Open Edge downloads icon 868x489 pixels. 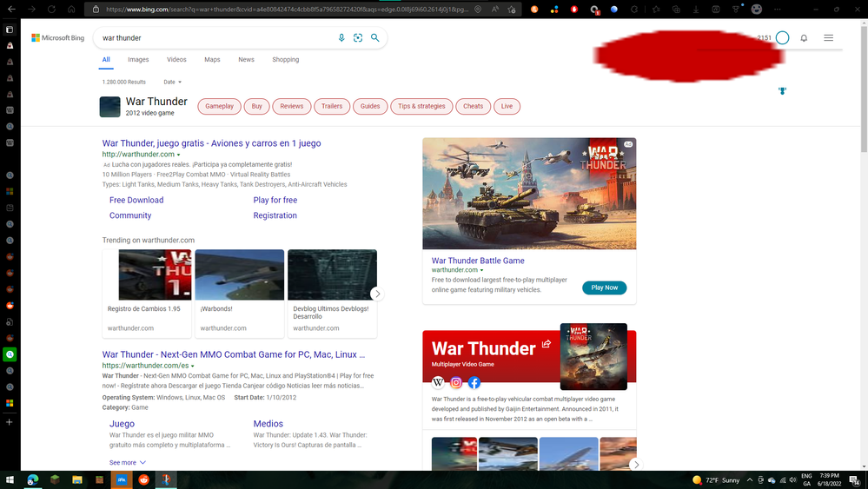coord(696,9)
